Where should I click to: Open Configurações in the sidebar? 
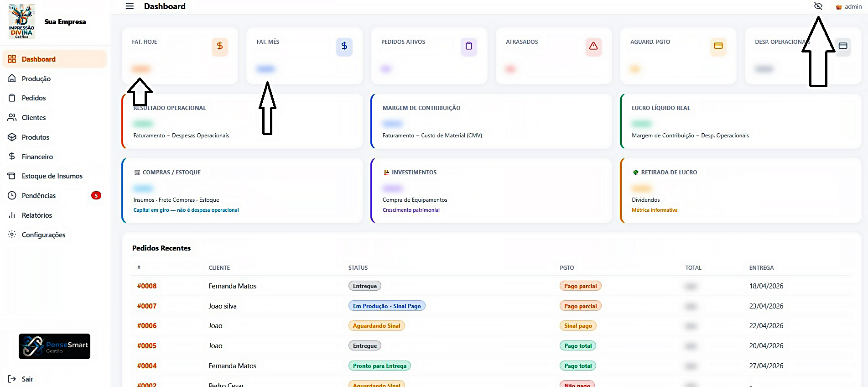[x=55, y=235]
